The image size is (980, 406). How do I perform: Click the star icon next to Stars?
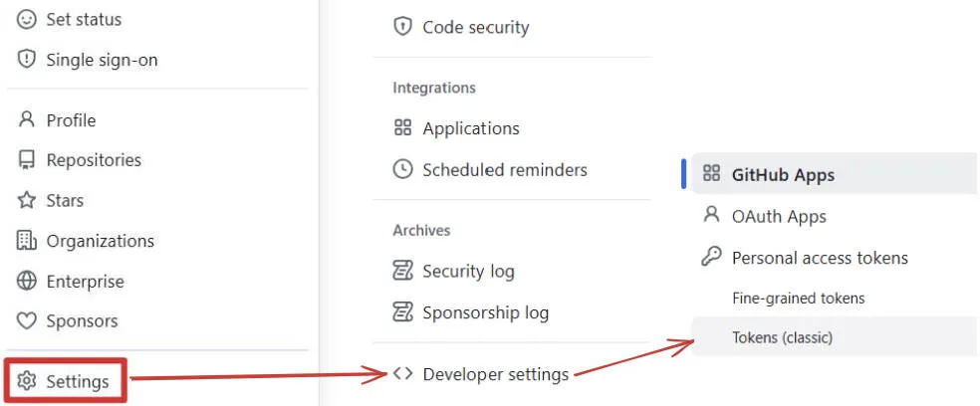click(27, 201)
